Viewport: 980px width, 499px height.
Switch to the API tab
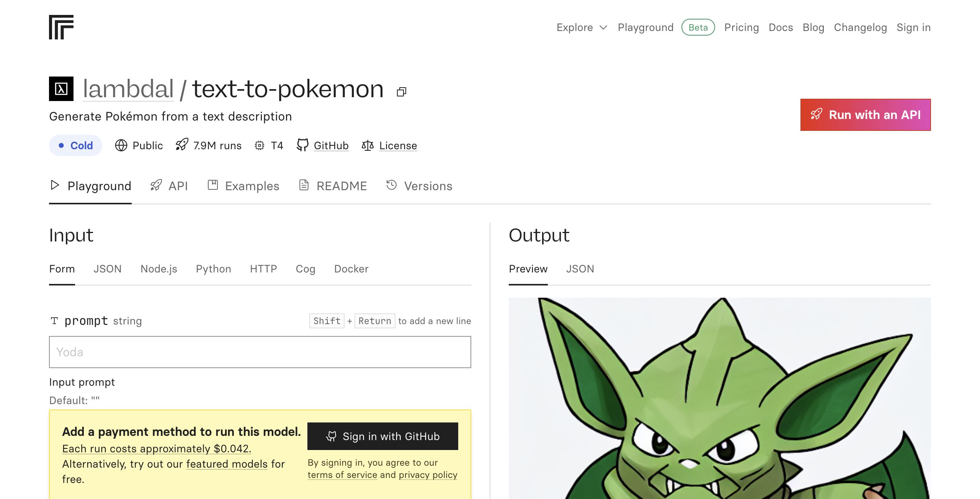click(x=169, y=186)
